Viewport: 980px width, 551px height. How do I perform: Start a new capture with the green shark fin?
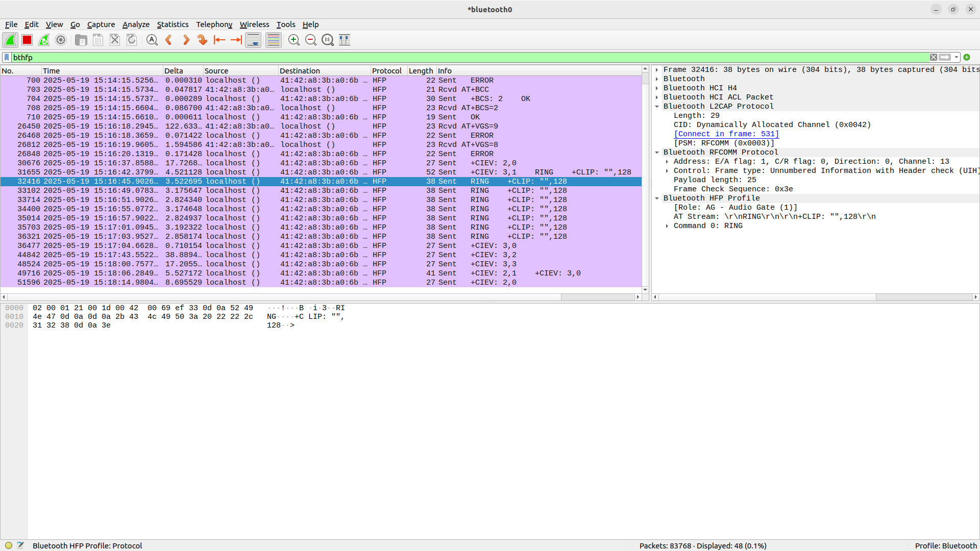click(x=10, y=40)
